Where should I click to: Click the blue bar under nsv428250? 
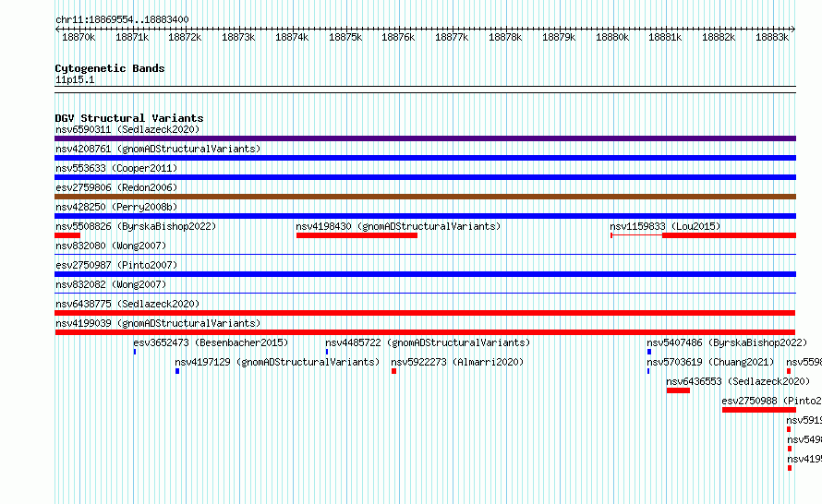tap(425, 216)
